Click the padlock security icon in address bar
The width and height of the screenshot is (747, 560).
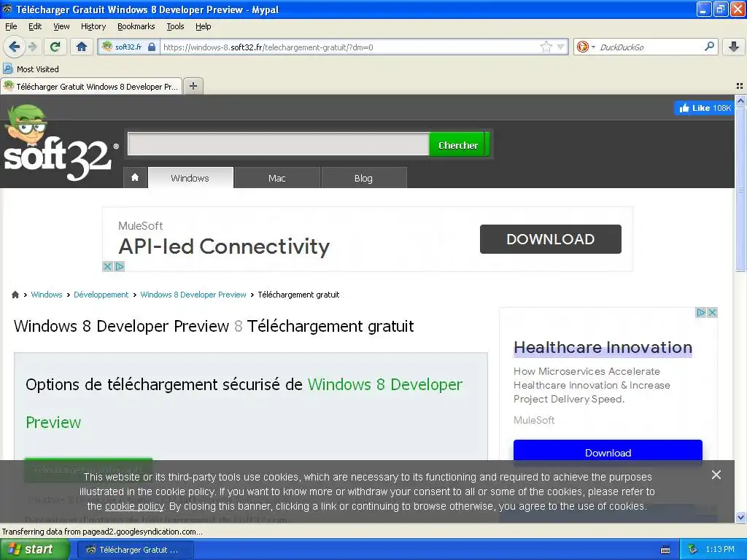coord(152,47)
